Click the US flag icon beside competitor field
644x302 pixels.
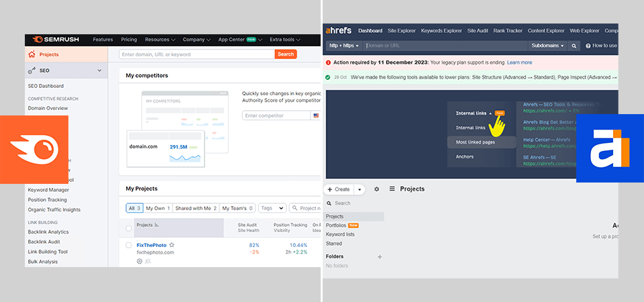pyautogui.click(x=316, y=115)
